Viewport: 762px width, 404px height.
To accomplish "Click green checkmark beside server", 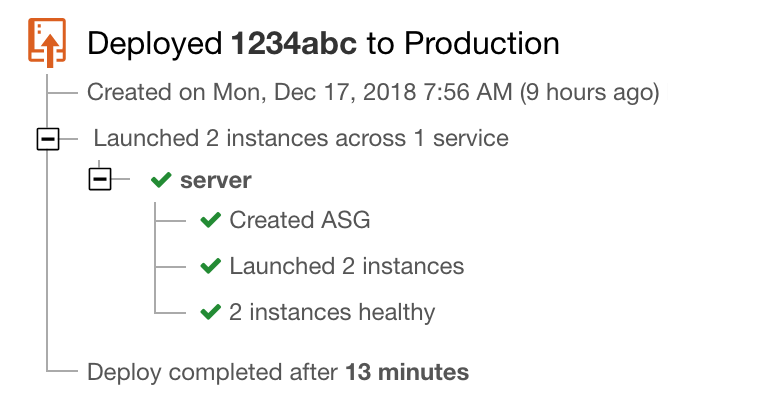I will coord(161,180).
